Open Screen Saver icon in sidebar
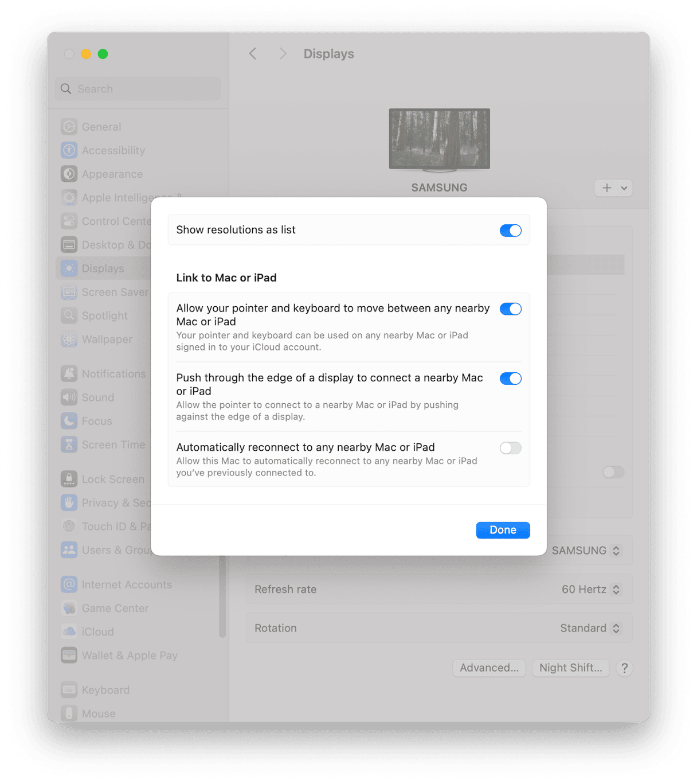The height and width of the screenshot is (784, 697). tap(69, 292)
